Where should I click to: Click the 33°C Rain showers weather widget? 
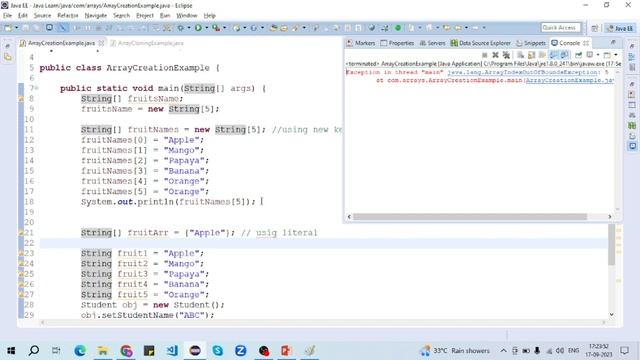click(x=455, y=351)
